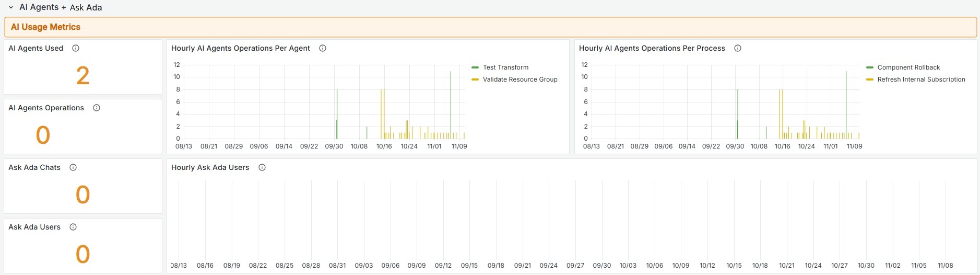This screenshot has height=275, width=980.
Task: Click 11/09 label on Per Process chart axis
Action: pyautogui.click(x=854, y=146)
